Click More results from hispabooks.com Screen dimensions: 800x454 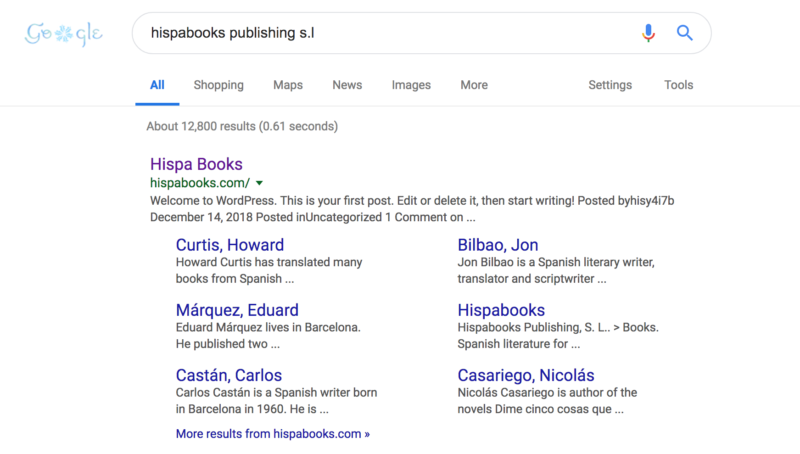click(272, 434)
